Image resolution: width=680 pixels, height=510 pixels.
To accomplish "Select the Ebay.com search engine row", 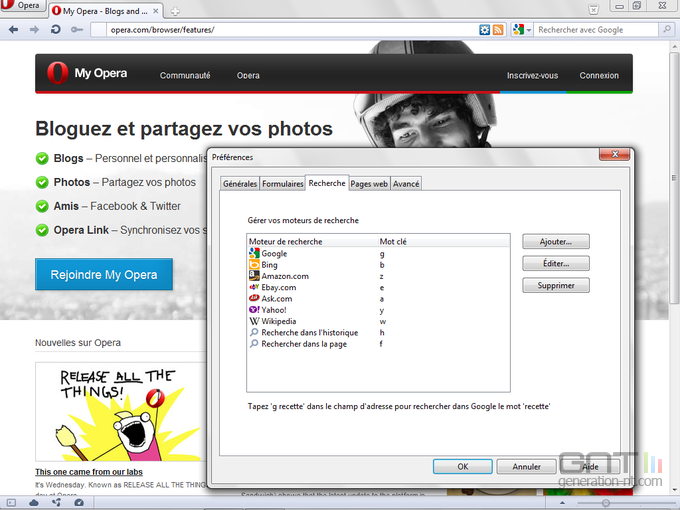I will [378, 288].
